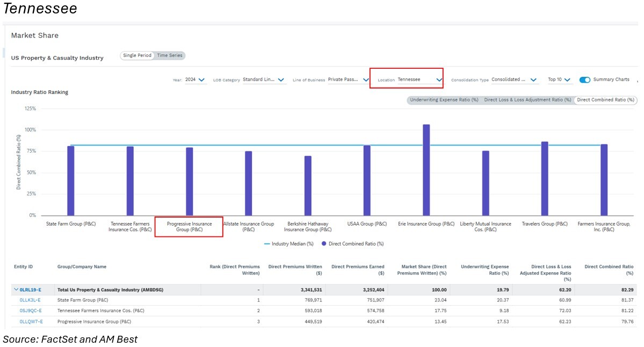Viewport: 644px width, 347px height.
Task: Open the Location Tennessee dropdown
Action: click(419, 80)
